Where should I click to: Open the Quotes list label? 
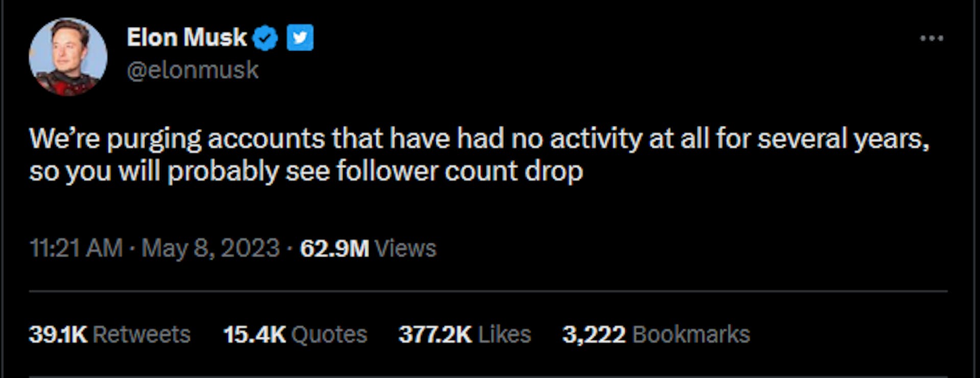(x=329, y=335)
